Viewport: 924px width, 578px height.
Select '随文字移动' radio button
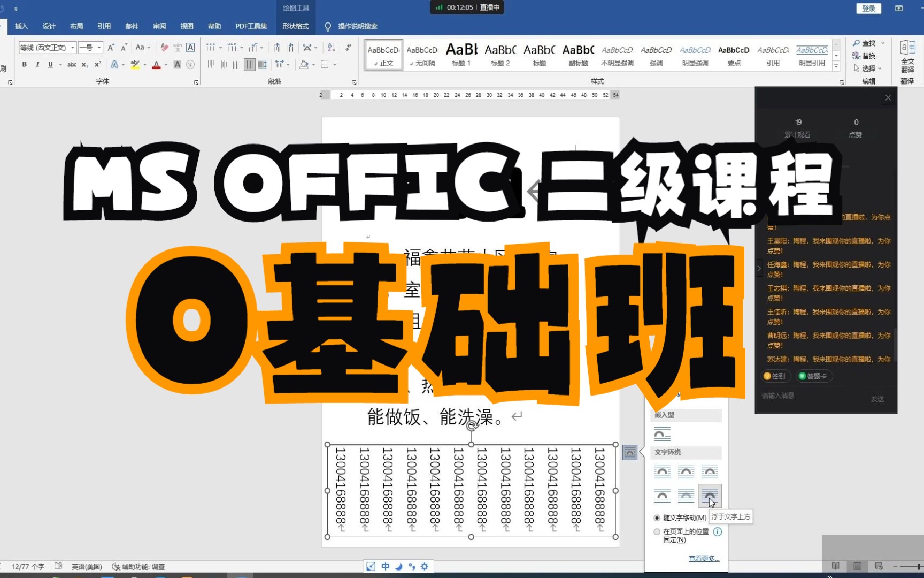657,518
